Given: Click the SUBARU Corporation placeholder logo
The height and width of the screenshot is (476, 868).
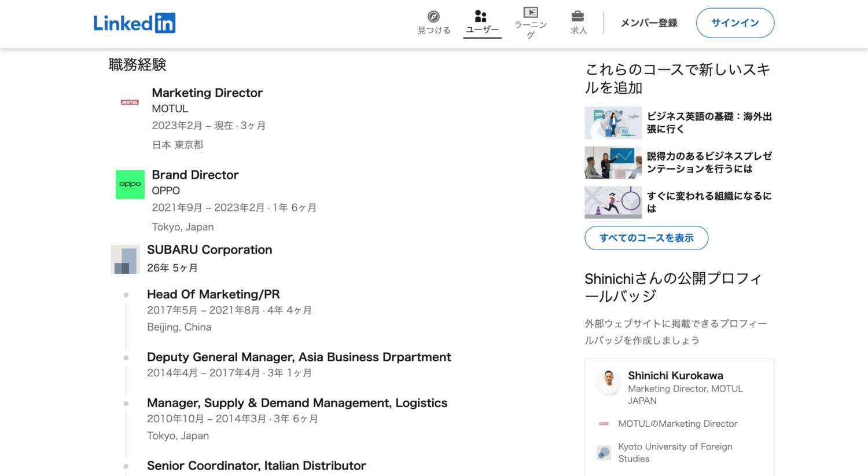Looking at the screenshot, I should (x=125, y=259).
